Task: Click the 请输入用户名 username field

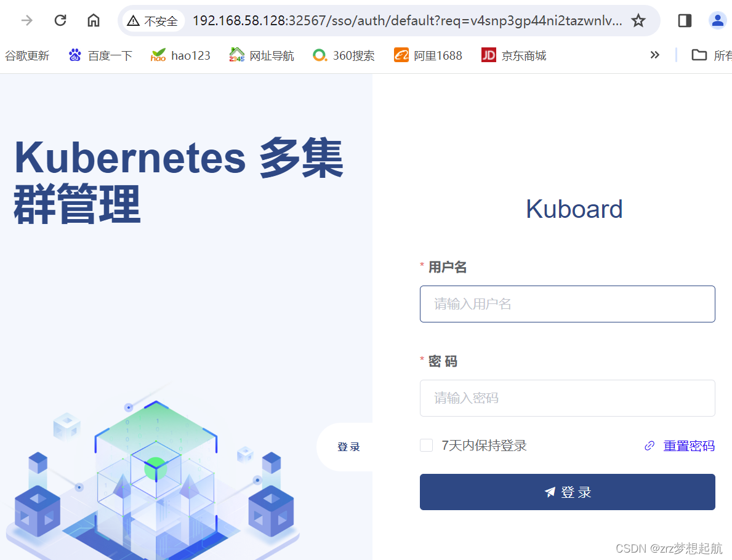Action: point(567,303)
